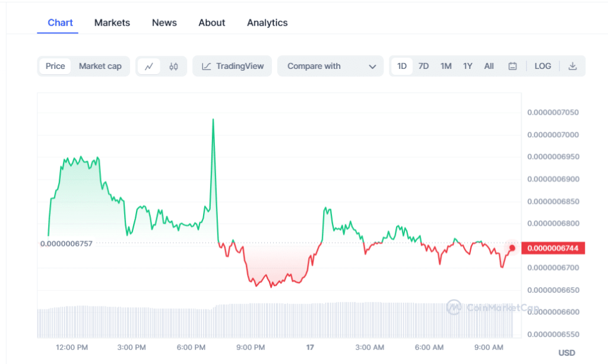Toggle the Market cap view
This screenshot has height=364, width=608.
pyautogui.click(x=100, y=67)
